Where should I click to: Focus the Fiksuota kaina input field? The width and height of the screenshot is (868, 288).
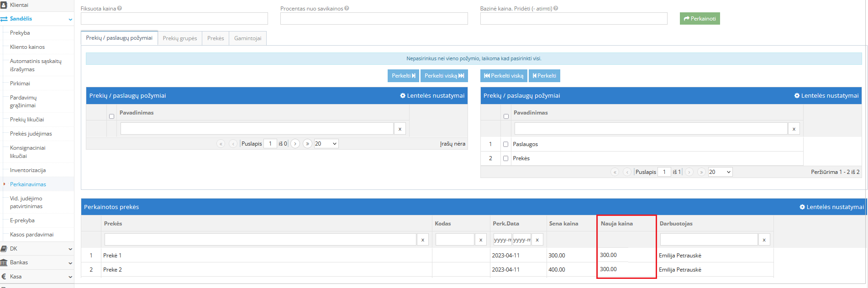(174, 19)
